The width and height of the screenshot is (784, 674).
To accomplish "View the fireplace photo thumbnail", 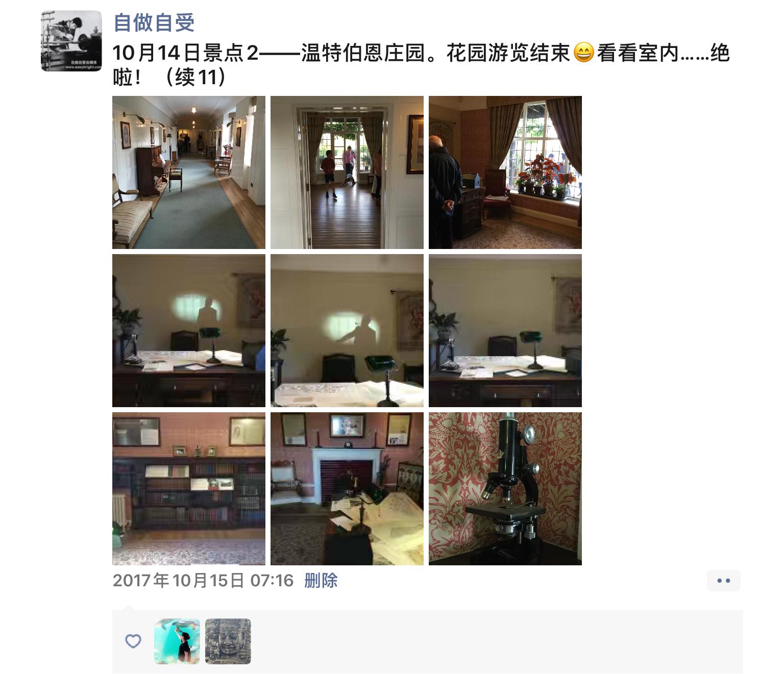I will click(x=347, y=489).
